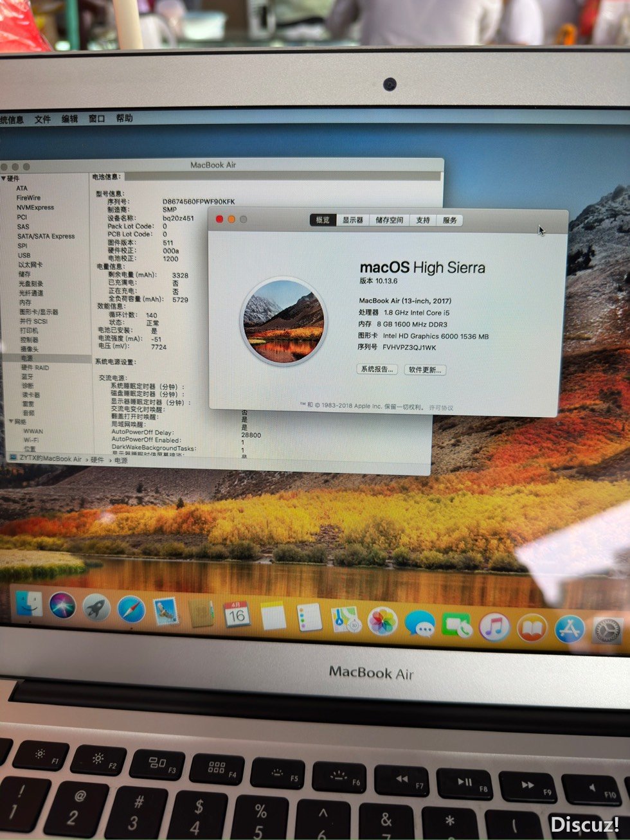Image resolution: width=630 pixels, height=840 pixels.
Task: Select 摄像头 in the sidebar
Action: point(29,349)
